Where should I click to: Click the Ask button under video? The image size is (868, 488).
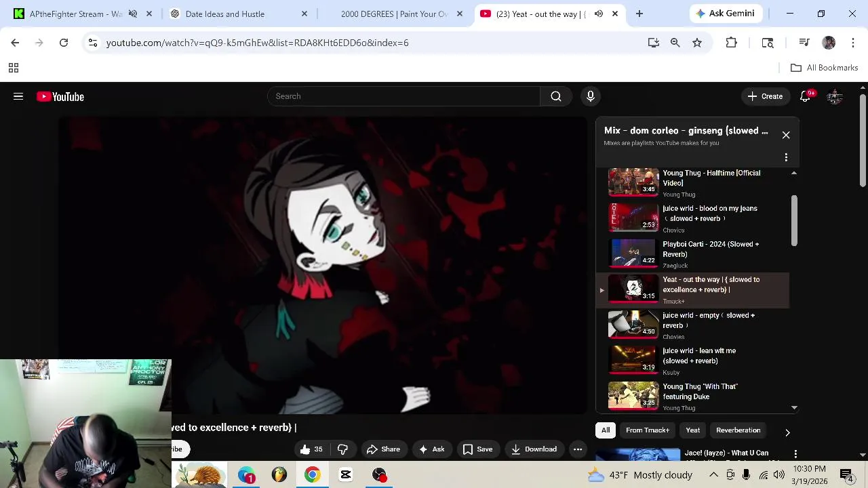pyautogui.click(x=432, y=449)
